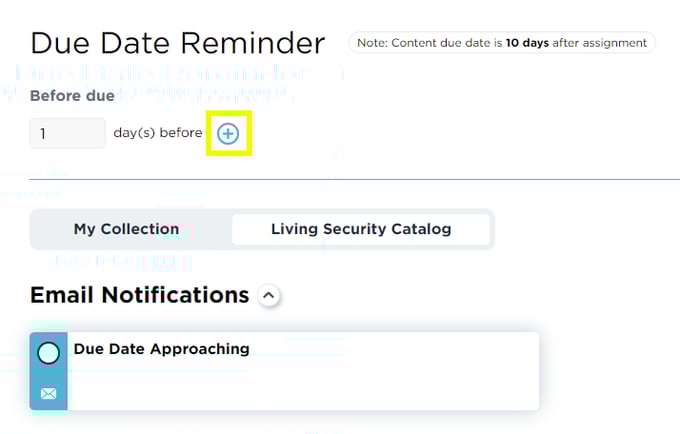Select the Before due label
680x434 pixels.
72,95
